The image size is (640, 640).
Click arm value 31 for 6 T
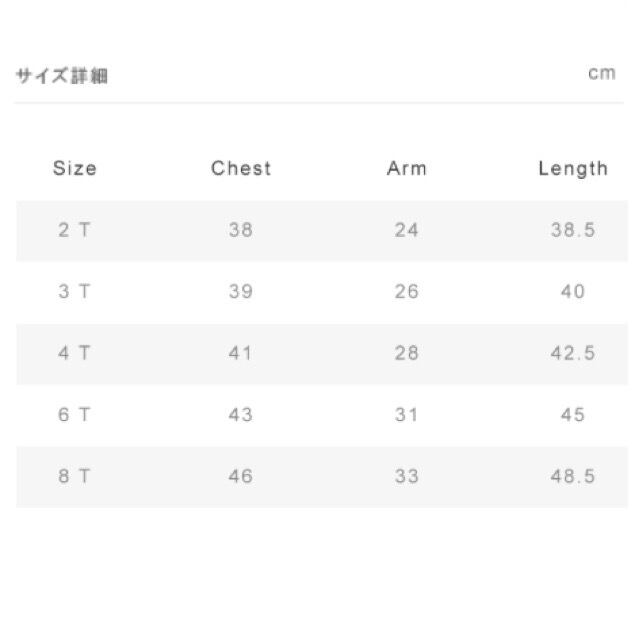[x=407, y=415]
